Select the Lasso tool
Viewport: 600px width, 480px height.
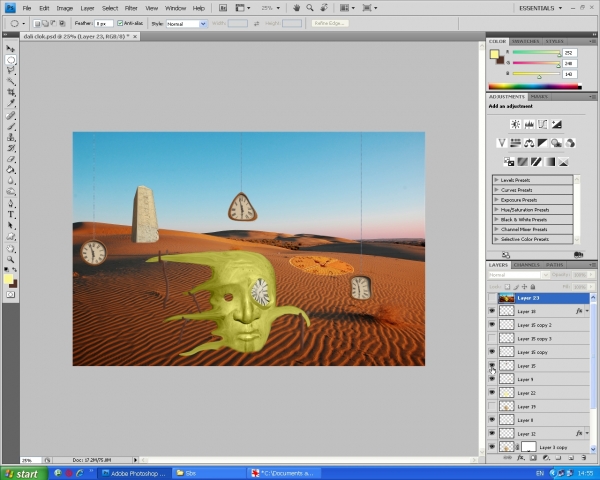(x=10, y=70)
